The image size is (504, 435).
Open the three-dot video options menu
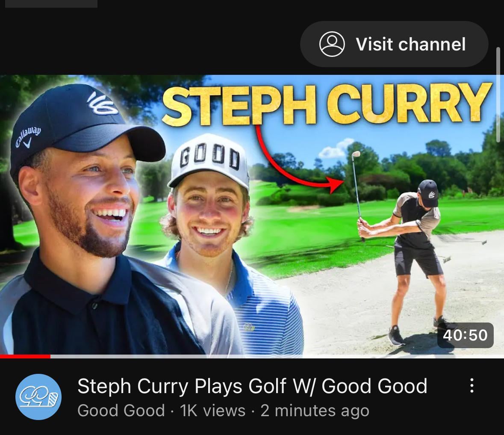coord(472,385)
